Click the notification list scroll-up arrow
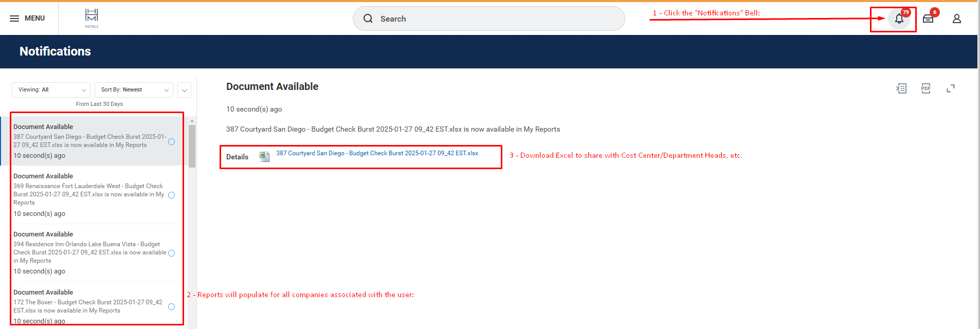The width and height of the screenshot is (980, 329). coord(192,121)
